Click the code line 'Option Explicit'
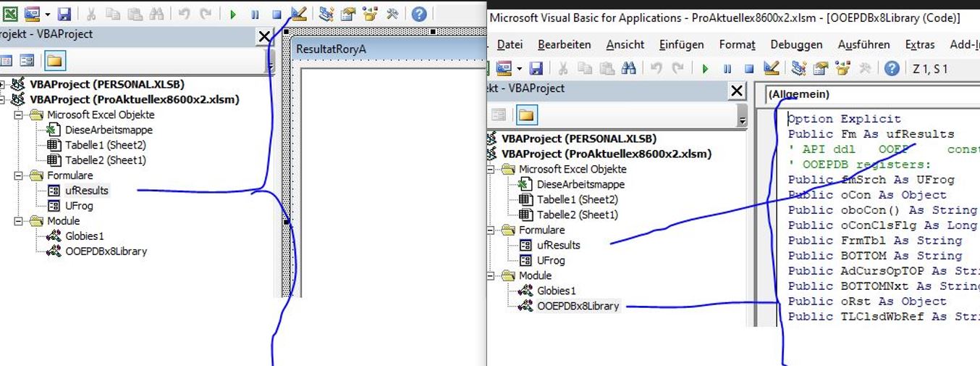980x366 pixels. coord(844,119)
